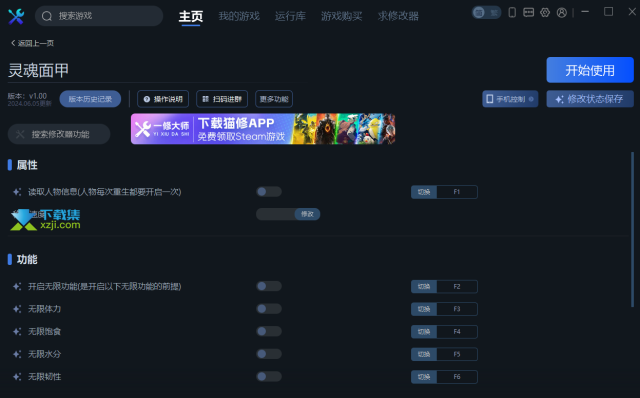Viewport: 640px width, 398px height.
Task: Enable the 开启无限功能 switch
Action: coord(269,286)
